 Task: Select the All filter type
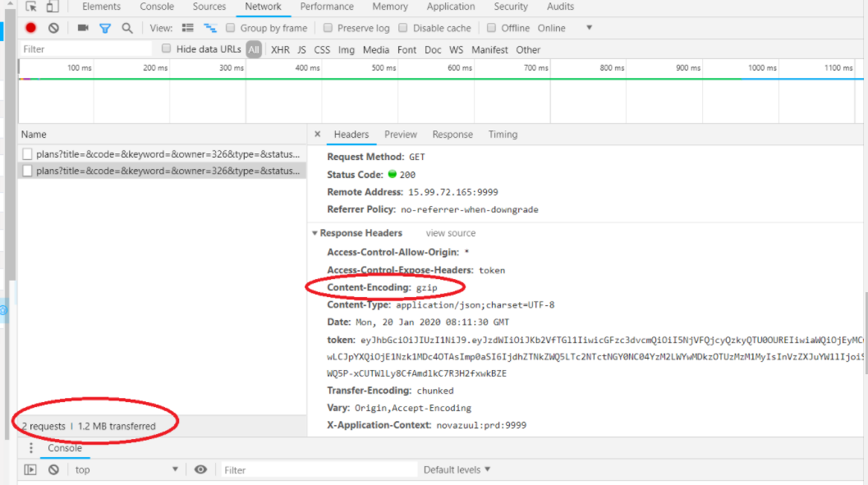click(254, 49)
